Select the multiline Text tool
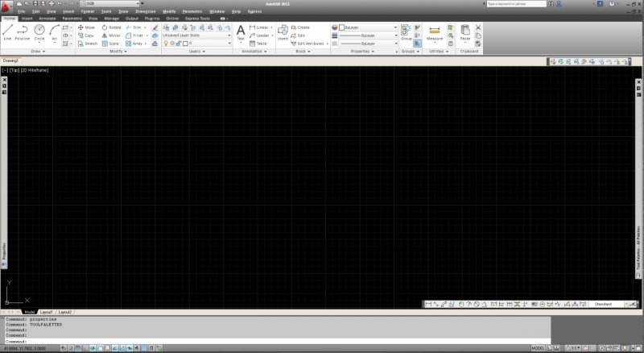This screenshot has width=644, height=353. (241, 32)
